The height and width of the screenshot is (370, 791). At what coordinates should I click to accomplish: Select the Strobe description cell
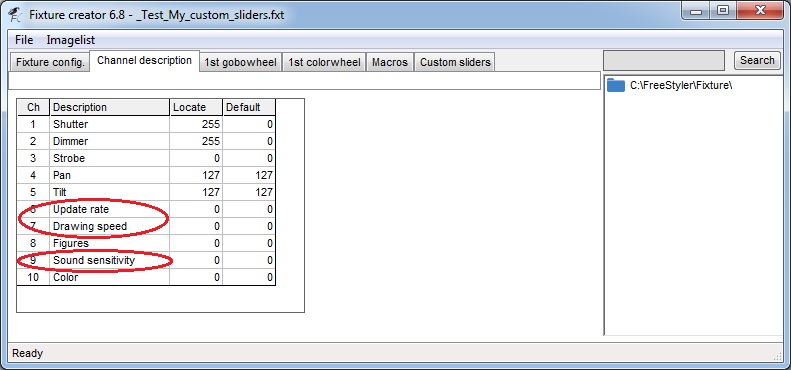tap(109, 158)
